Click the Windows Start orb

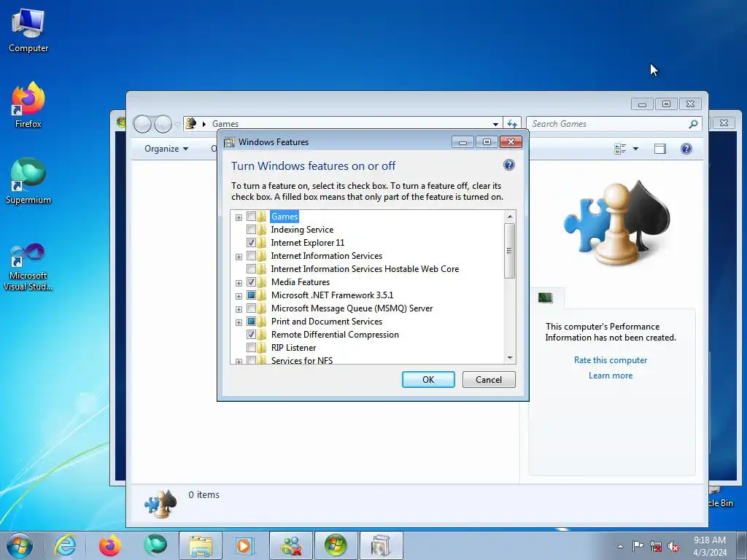click(20, 545)
